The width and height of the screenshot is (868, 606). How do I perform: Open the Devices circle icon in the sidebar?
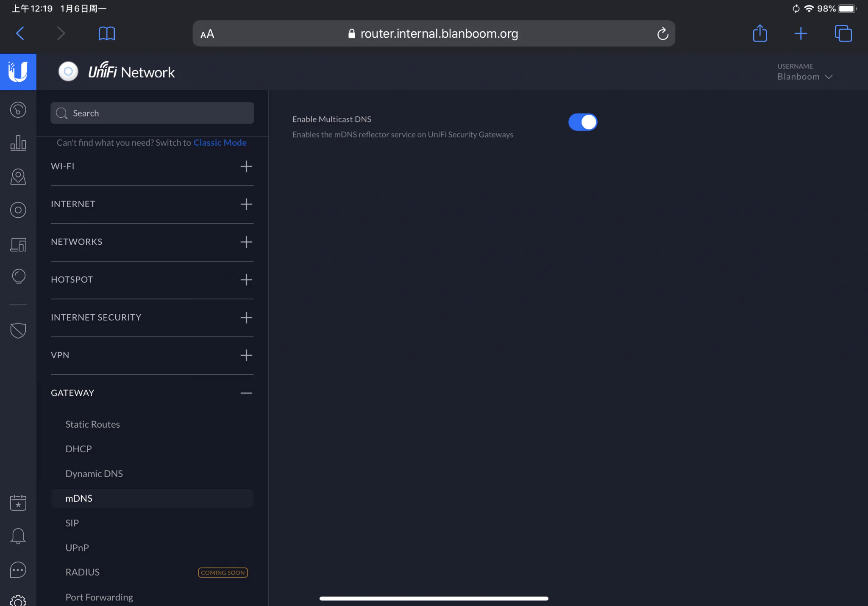coord(18,210)
